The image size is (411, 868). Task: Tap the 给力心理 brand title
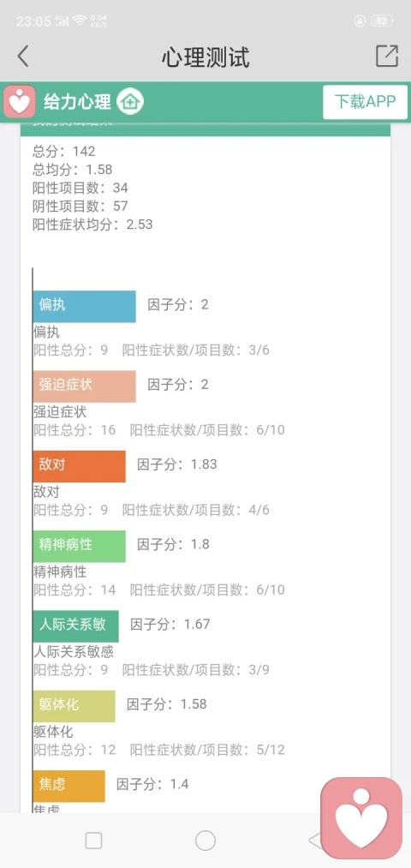[x=77, y=102]
